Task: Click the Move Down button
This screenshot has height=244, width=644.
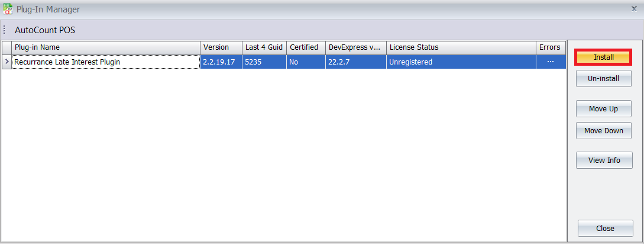Action: (x=603, y=131)
